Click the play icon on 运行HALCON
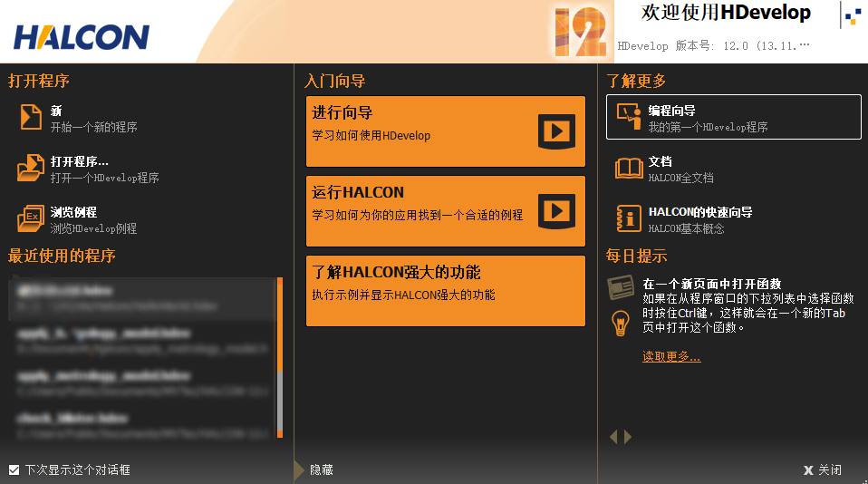 556,211
